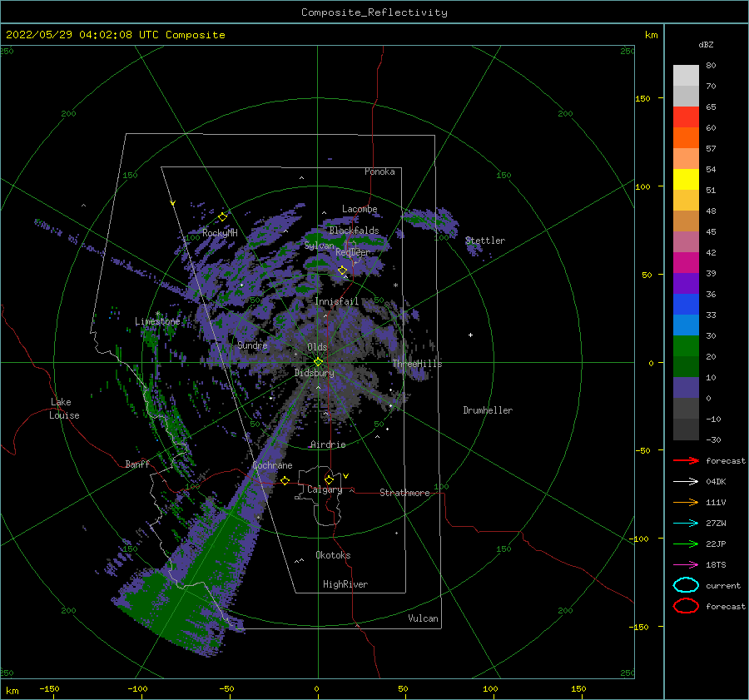
Task: Click the RockyMH label
Action: (x=220, y=233)
